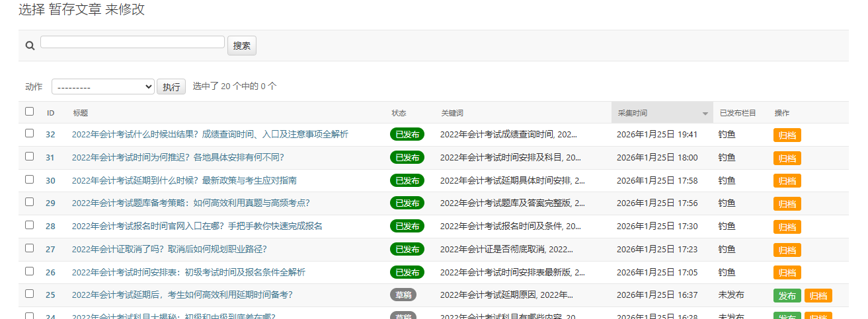Click the sort arrow on 采集时间 column
The width and height of the screenshot is (868, 319).
click(x=705, y=114)
